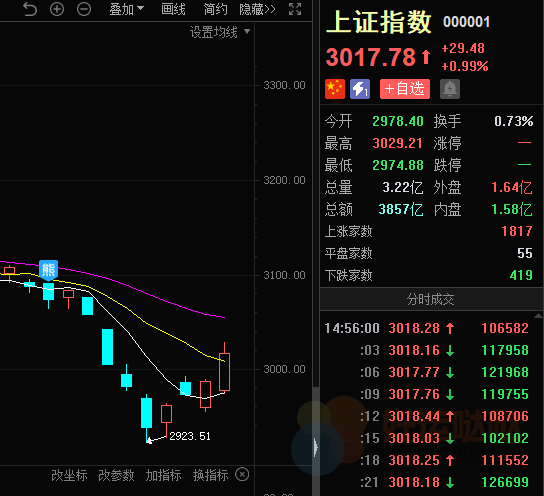Viewport: 544px width, 496px height.
Task: Click the change percentage +0.99%
Action: [x=465, y=66]
